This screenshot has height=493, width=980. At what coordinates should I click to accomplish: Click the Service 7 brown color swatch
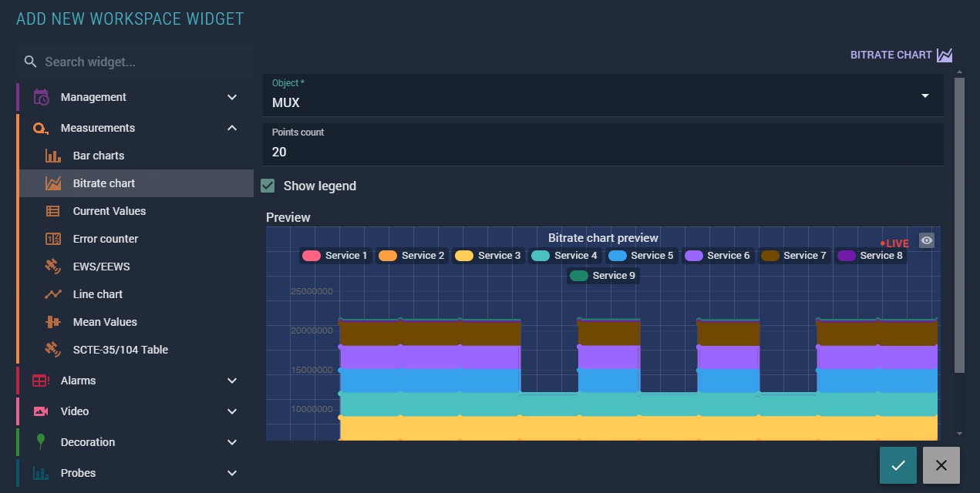pyautogui.click(x=770, y=256)
